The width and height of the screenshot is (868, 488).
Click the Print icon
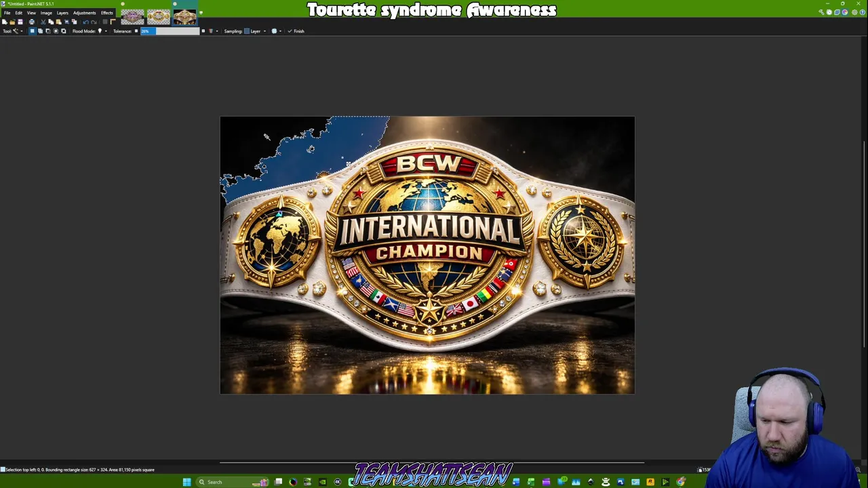click(32, 22)
